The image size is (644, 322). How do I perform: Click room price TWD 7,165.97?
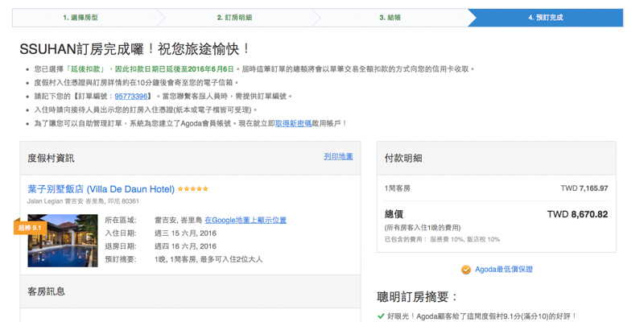(x=584, y=188)
